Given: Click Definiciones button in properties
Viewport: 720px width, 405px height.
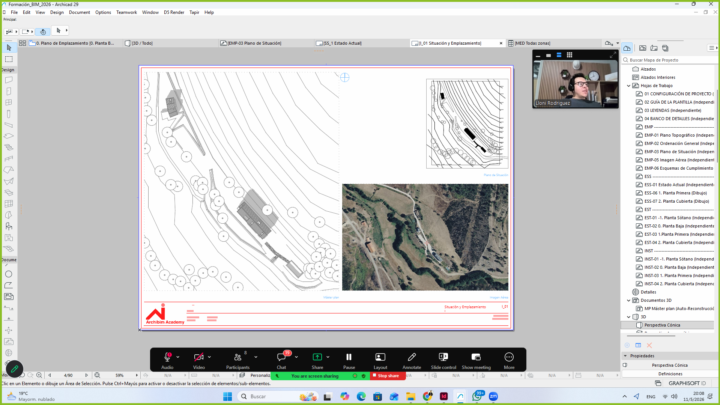Looking at the screenshot, I should [670, 374].
